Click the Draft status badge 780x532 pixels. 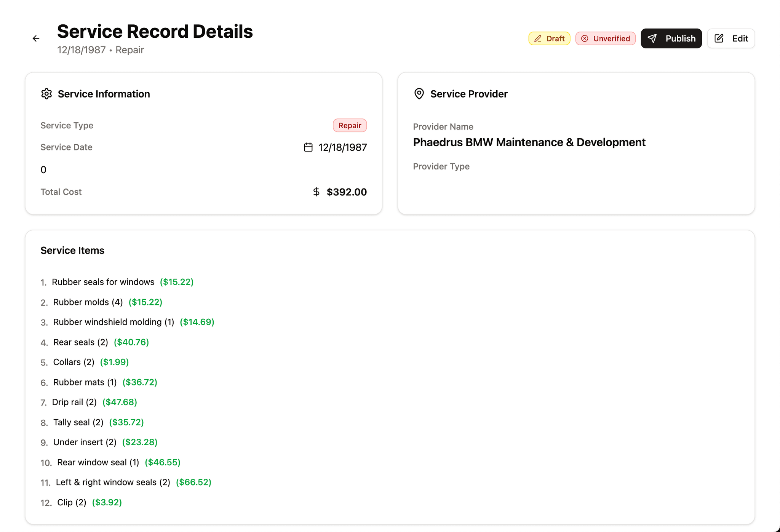(x=549, y=38)
